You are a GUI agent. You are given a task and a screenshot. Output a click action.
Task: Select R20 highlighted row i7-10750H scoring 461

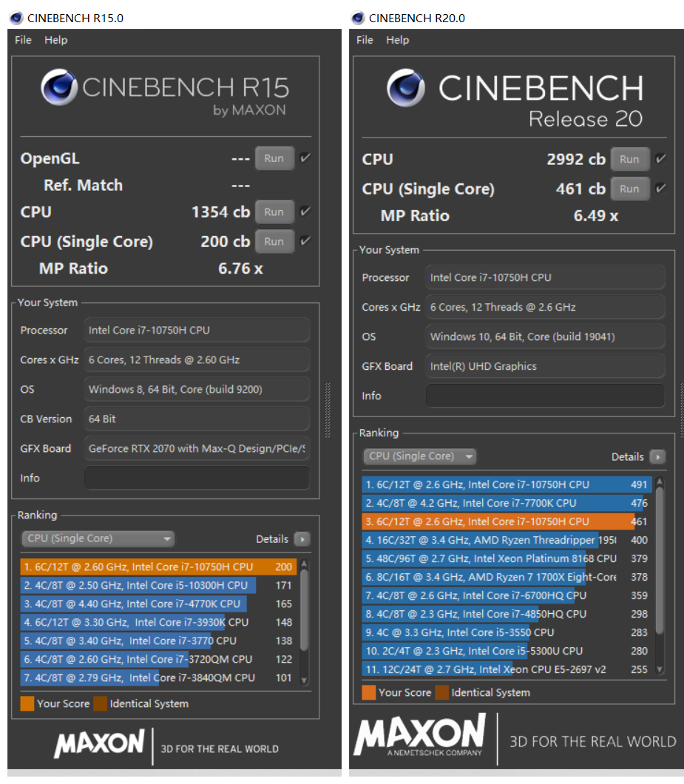(507, 521)
